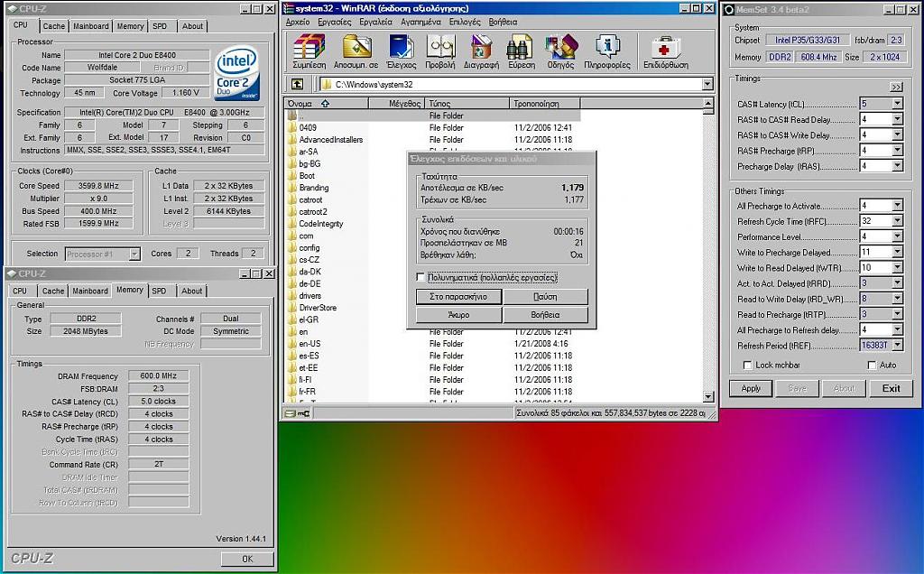The height and width of the screenshot is (574, 924).
Task: Open the WinRAR address path dropdown arrow
Action: pos(707,84)
